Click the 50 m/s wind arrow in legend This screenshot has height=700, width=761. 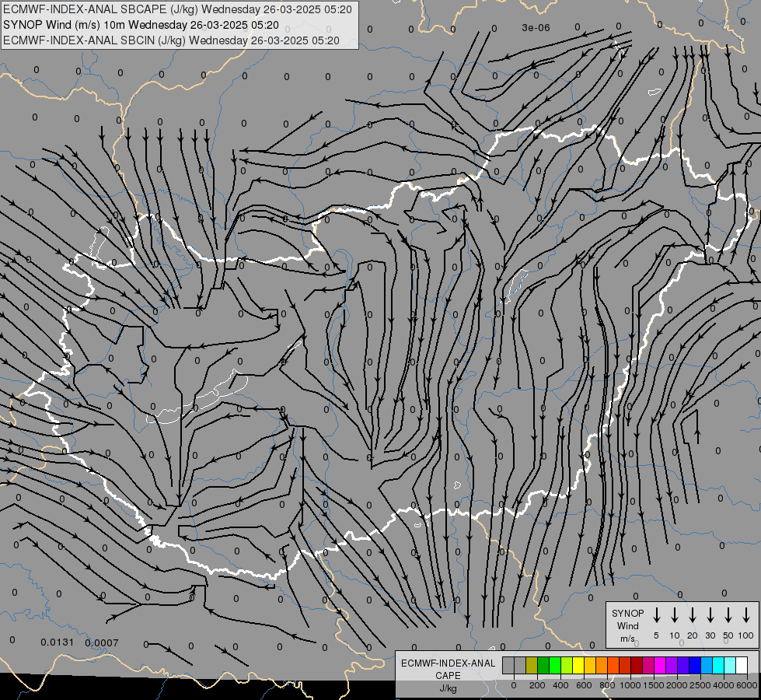point(728,615)
